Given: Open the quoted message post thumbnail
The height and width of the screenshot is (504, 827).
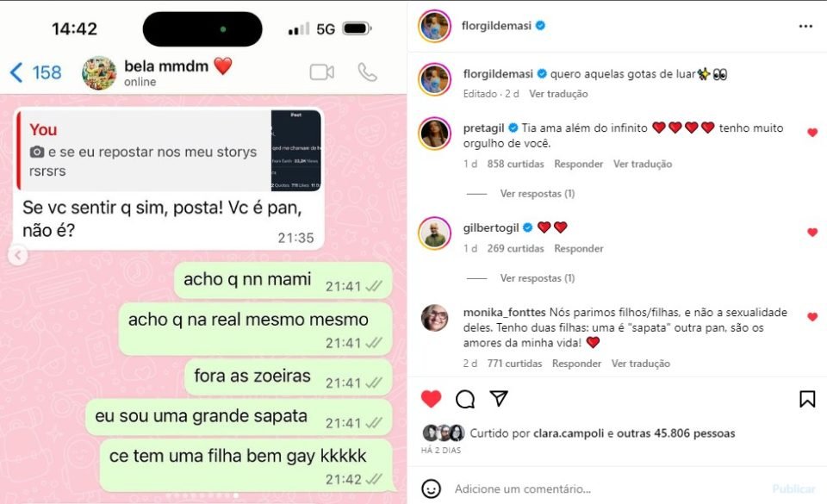Looking at the screenshot, I should coord(295,150).
